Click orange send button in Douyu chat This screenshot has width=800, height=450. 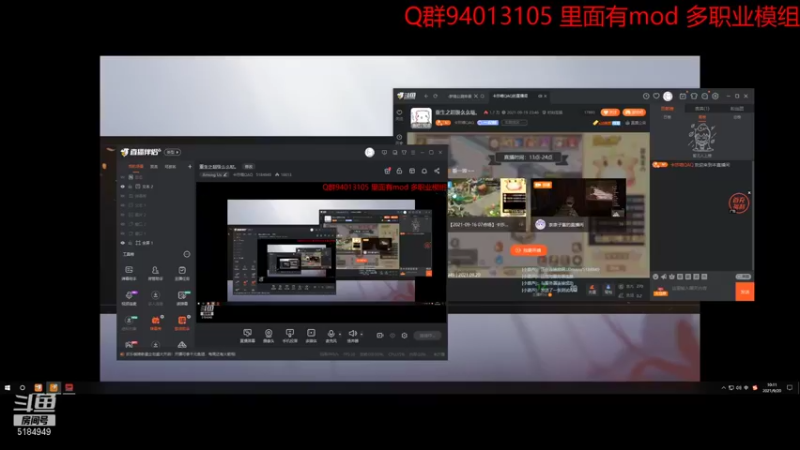[745, 291]
